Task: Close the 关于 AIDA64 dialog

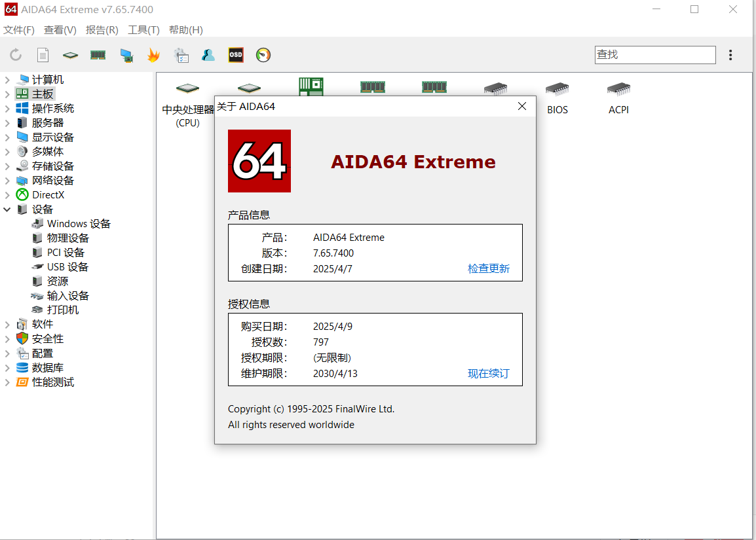Action: [x=521, y=106]
